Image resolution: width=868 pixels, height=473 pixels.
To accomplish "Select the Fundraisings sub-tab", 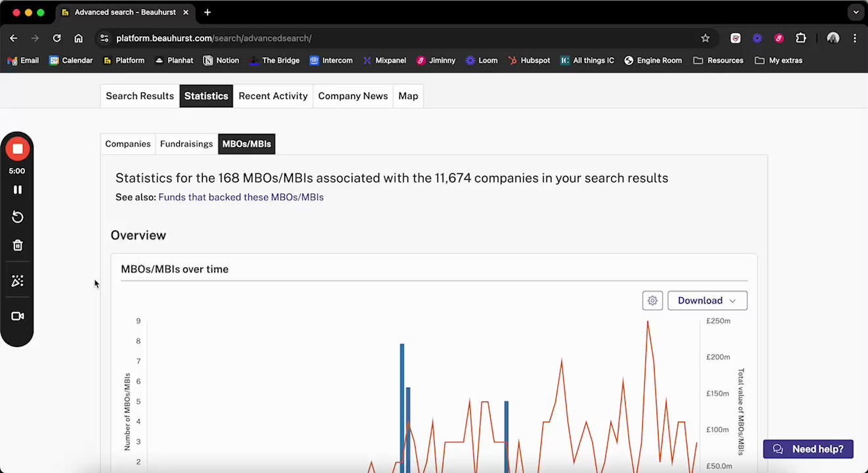I will click(186, 144).
